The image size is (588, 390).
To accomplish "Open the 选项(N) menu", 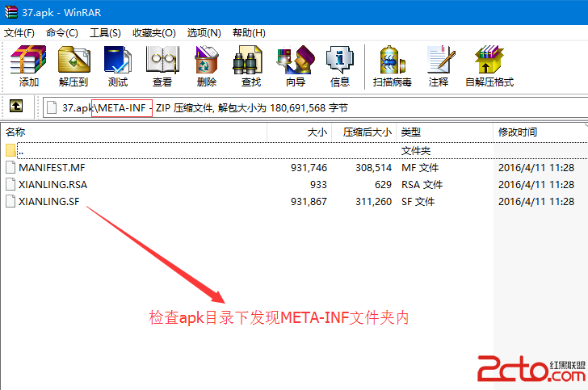I will coord(204,33).
